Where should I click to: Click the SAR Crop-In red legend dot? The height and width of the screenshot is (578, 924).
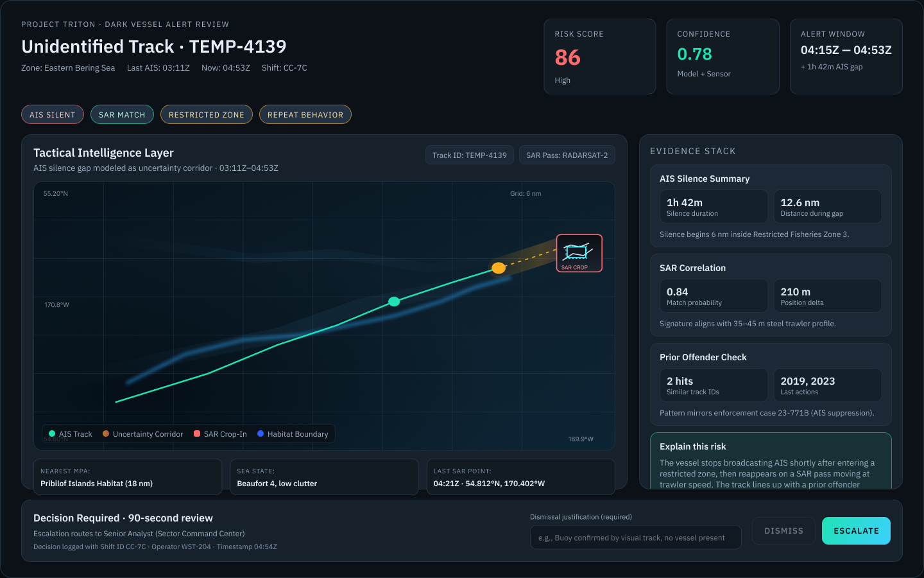point(197,433)
